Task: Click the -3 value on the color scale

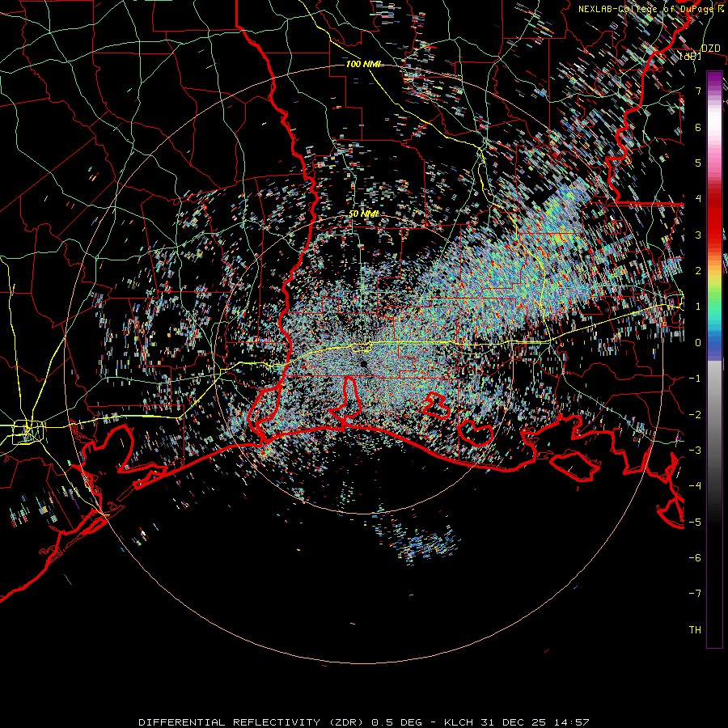Action: [x=695, y=451]
